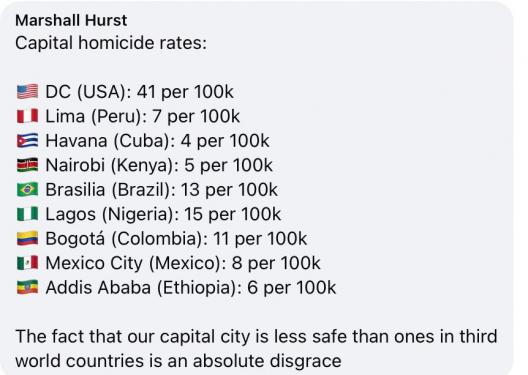Select the Bogotá (Colombia) line text
Viewport: 528px width, 375px height.
pyautogui.click(x=176, y=239)
